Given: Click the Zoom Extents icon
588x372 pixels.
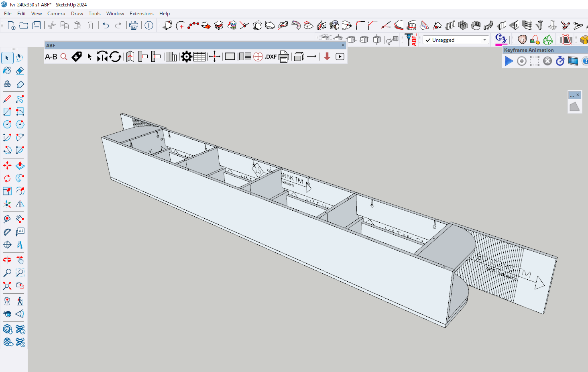Looking at the screenshot, I should 7,286.
